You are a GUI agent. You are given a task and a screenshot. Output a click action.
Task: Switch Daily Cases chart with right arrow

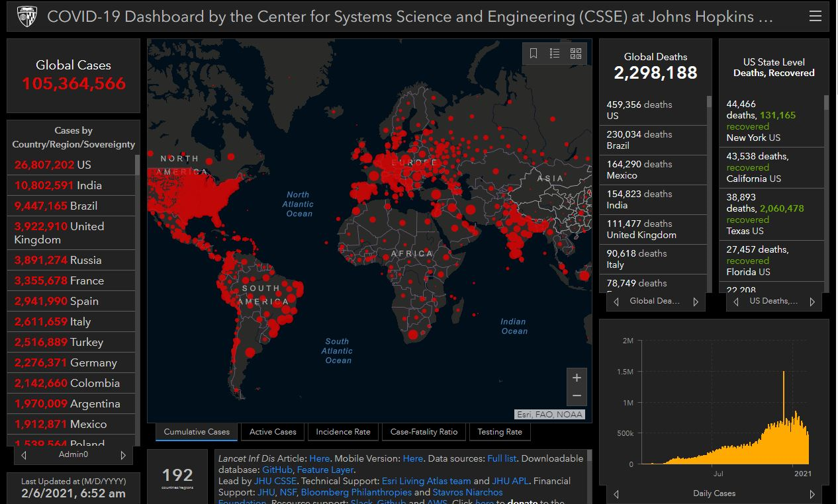[812, 494]
